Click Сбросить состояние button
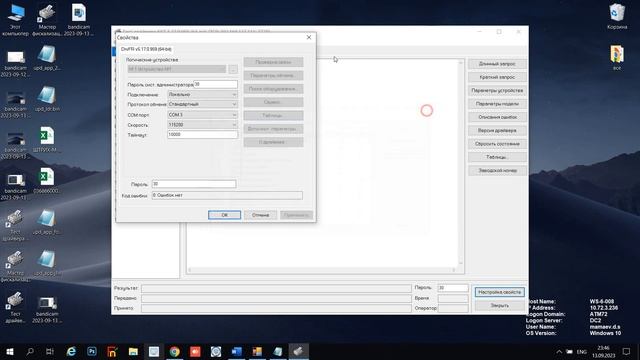 click(x=497, y=144)
